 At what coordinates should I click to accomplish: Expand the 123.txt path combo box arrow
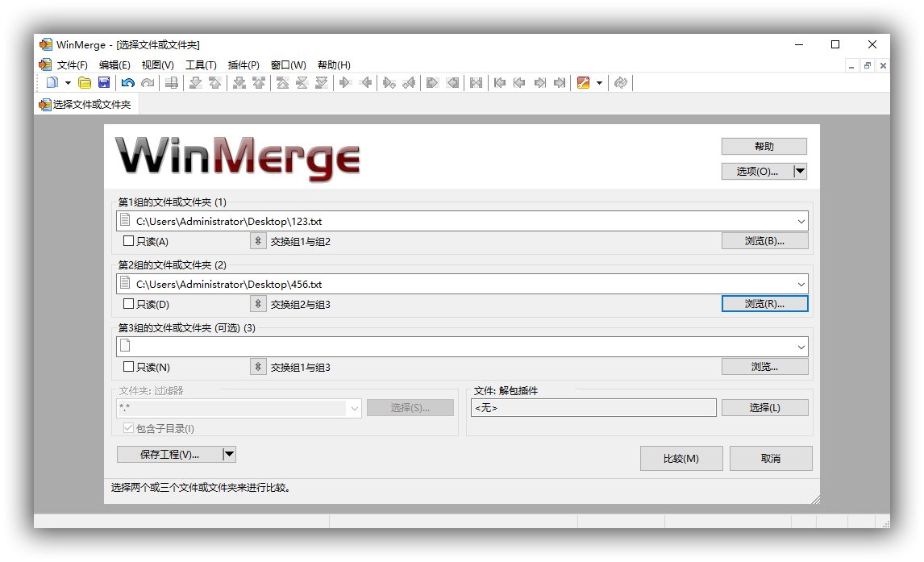tap(801, 222)
